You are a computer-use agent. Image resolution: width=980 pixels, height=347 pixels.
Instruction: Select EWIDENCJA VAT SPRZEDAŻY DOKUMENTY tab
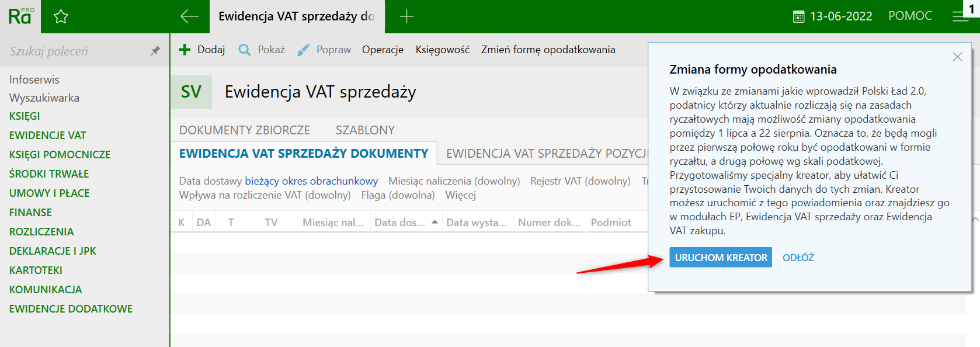click(304, 154)
